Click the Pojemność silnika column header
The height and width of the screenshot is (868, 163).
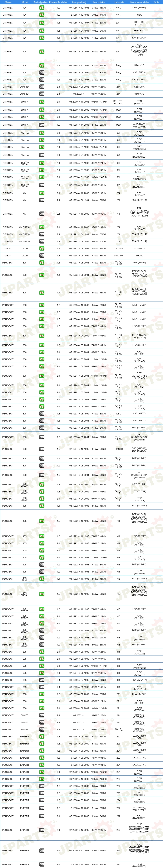point(58,2)
